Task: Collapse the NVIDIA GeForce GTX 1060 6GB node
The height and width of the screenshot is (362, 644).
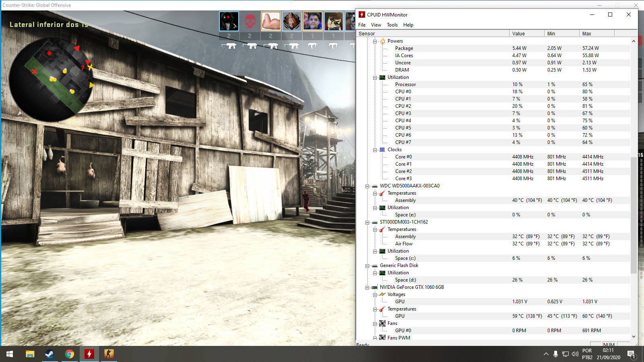Action: 367,287
